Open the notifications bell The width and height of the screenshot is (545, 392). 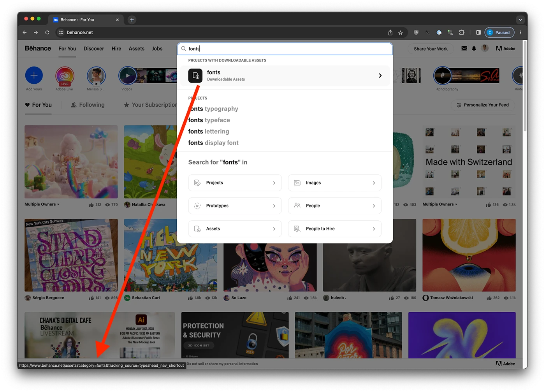tap(474, 49)
